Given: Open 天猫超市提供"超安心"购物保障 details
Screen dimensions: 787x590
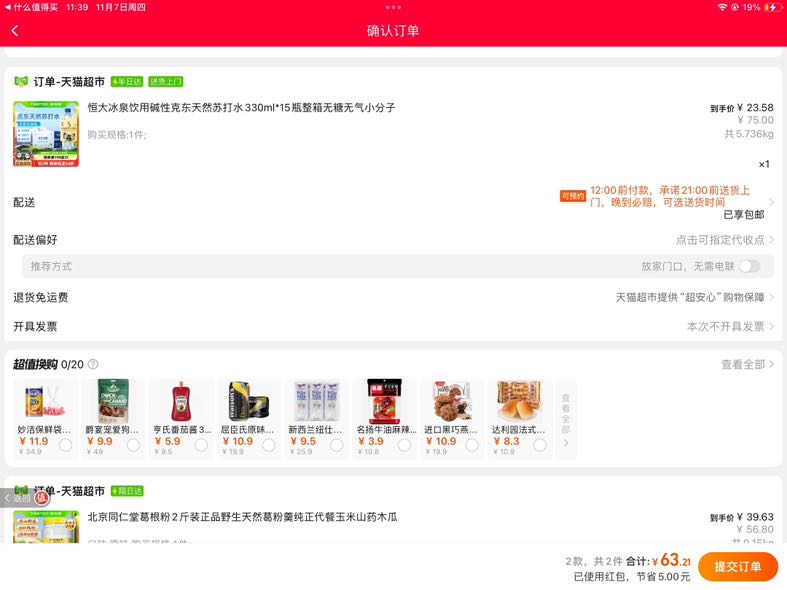Looking at the screenshot, I should click(x=695, y=298).
